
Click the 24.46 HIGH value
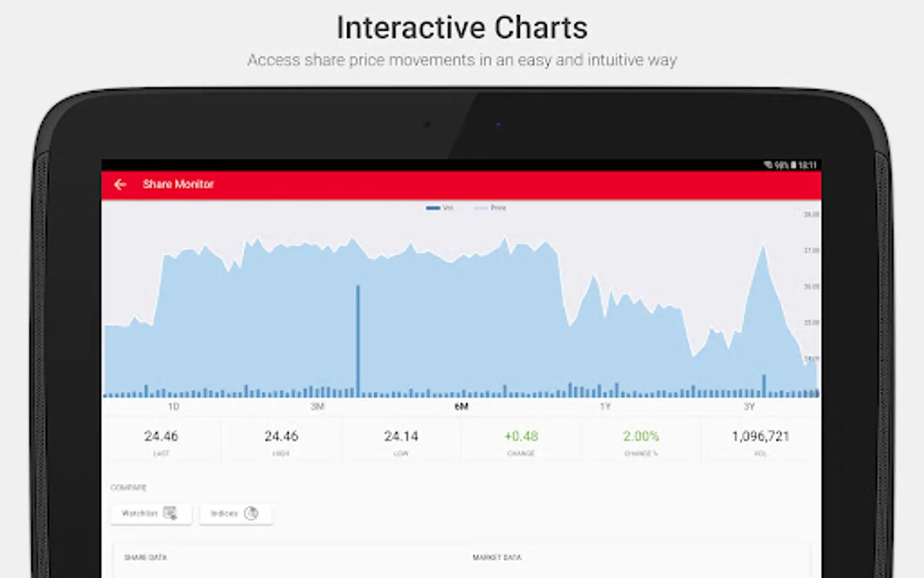point(281,436)
